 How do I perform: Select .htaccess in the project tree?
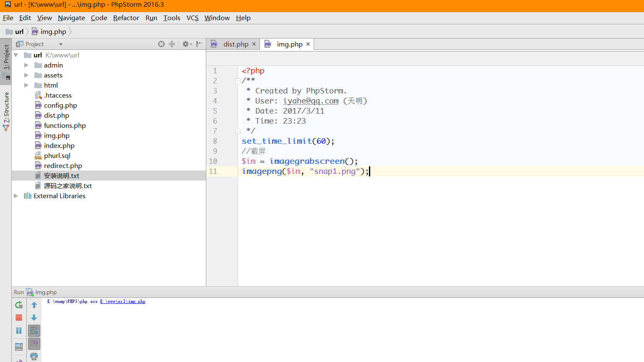click(58, 95)
